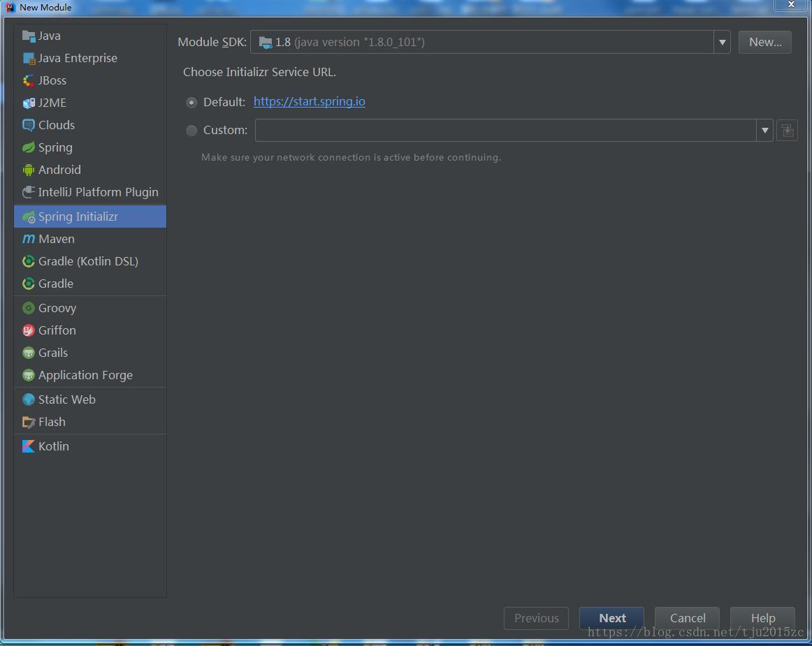
Task: Select the Griffon list entry
Action: [x=90, y=330]
